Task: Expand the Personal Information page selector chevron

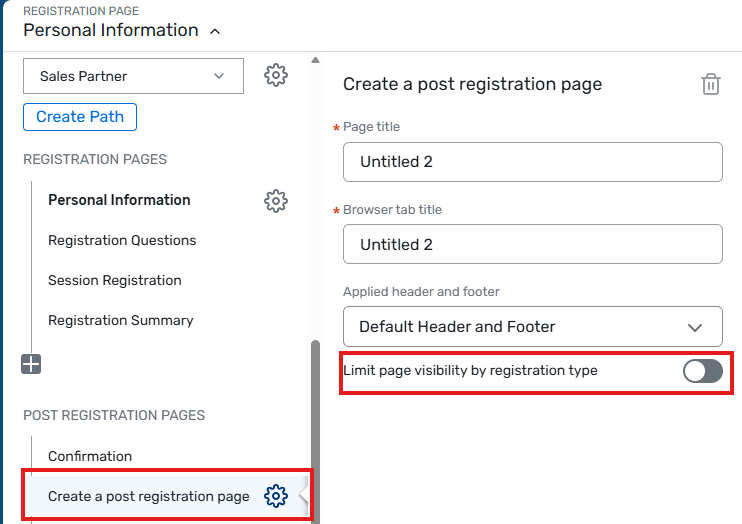Action: pyautogui.click(x=215, y=31)
